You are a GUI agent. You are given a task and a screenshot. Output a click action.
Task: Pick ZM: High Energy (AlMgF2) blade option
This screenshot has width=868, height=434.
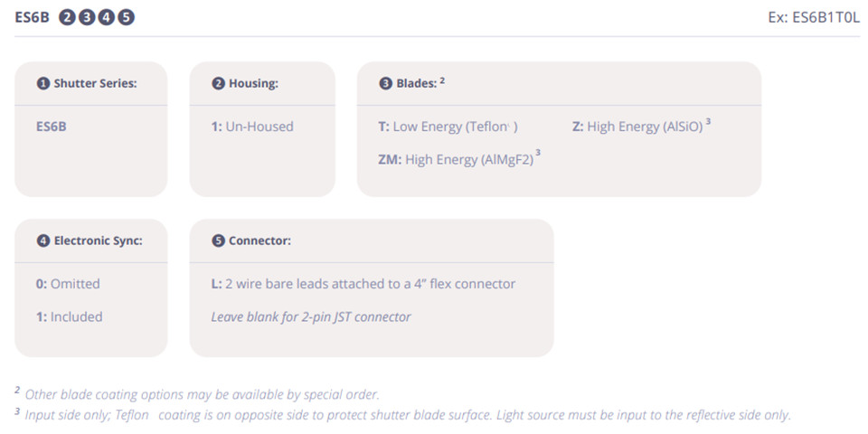click(x=456, y=159)
